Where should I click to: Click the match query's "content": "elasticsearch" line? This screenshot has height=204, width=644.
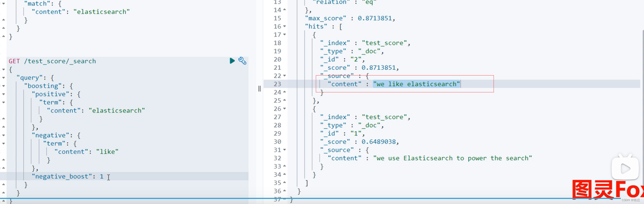pos(81,12)
